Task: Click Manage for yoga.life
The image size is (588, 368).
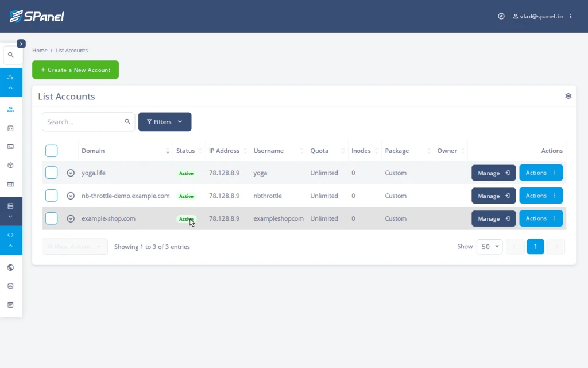Action: pos(493,172)
